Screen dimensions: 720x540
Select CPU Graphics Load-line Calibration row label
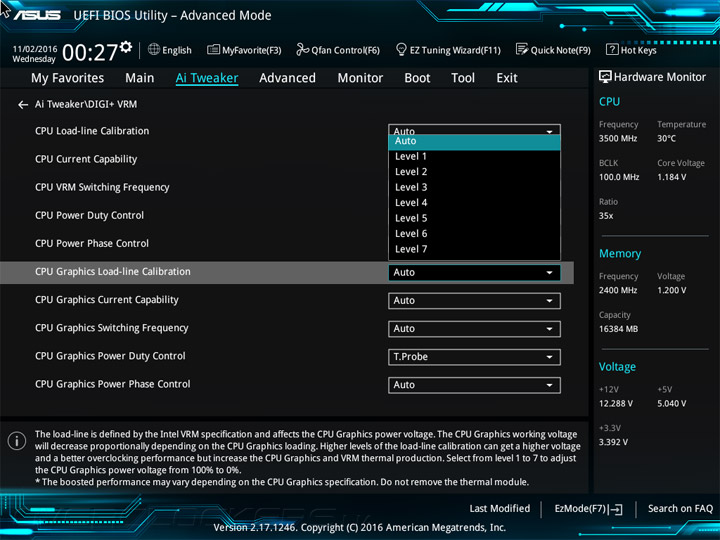coord(112,271)
